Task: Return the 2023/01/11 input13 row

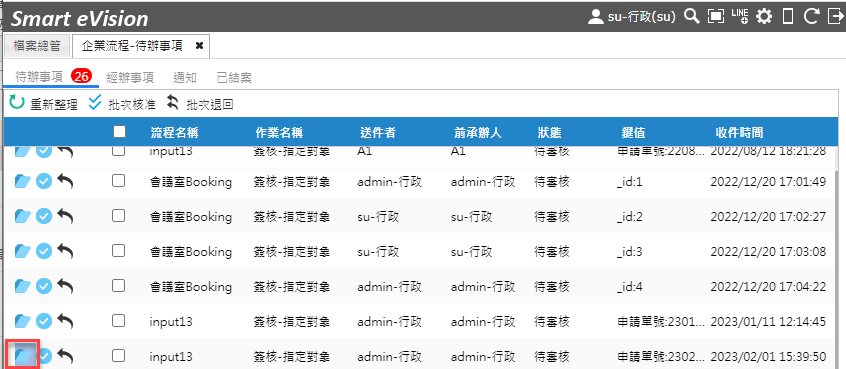Action: pos(65,322)
